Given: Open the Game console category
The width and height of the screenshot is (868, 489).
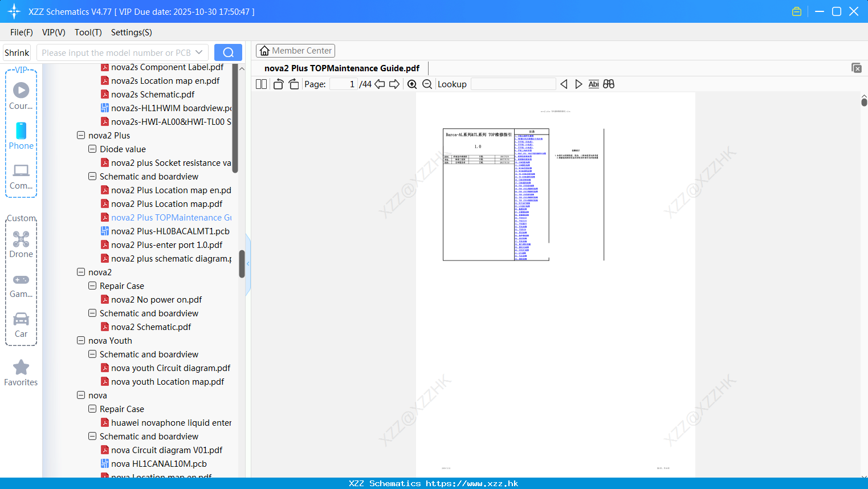Looking at the screenshot, I should [x=21, y=285].
